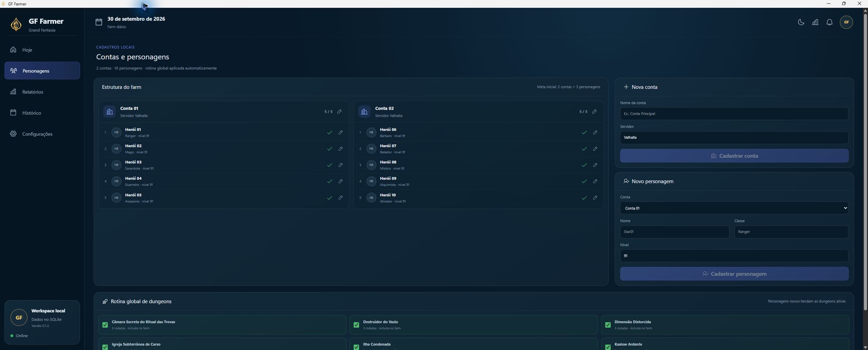
Task: Click the Nome field with Star01
Action: coord(674,232)
